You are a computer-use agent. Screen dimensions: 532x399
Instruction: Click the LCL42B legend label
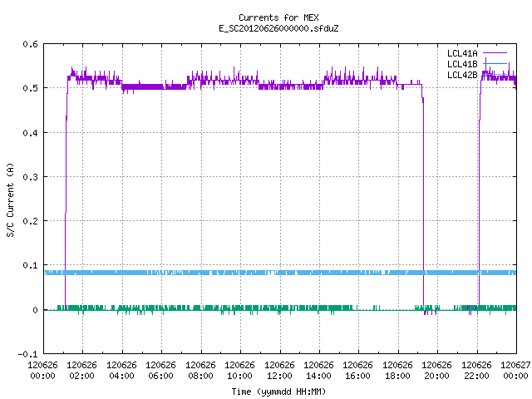tap(462, 75)
